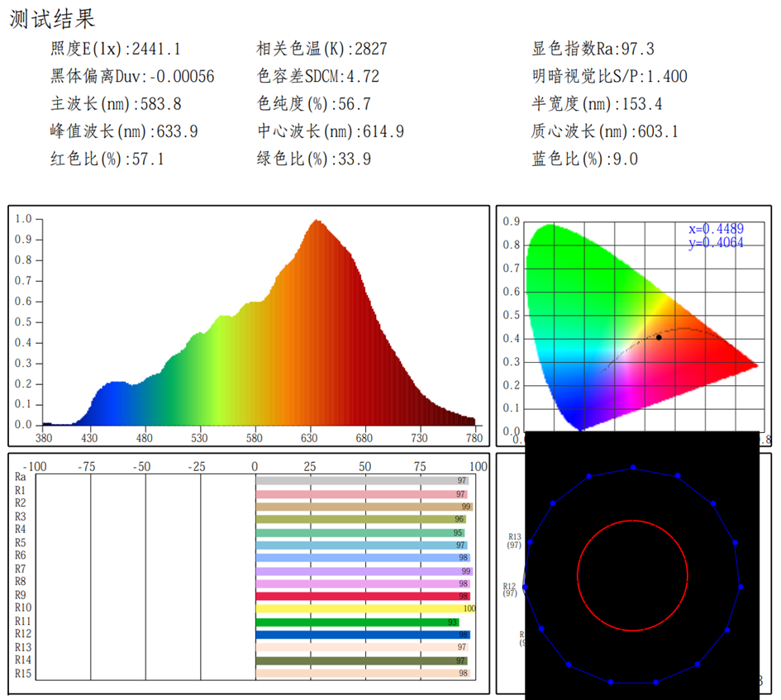Viewport: 781px width, 700px height.
Task: Click the R9 row label
Action: point(20,595)
